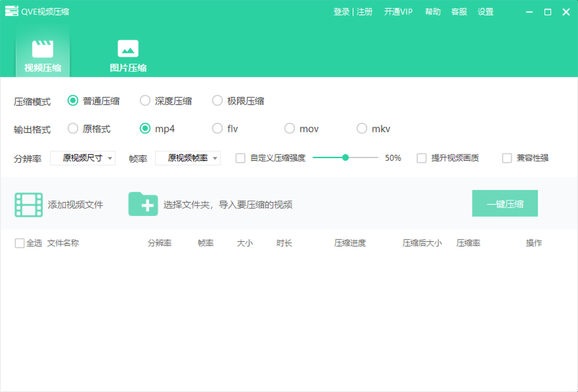Expand the 原视频尺寸 resolution dropdown
578x392 pixels.
coord(83,158)
